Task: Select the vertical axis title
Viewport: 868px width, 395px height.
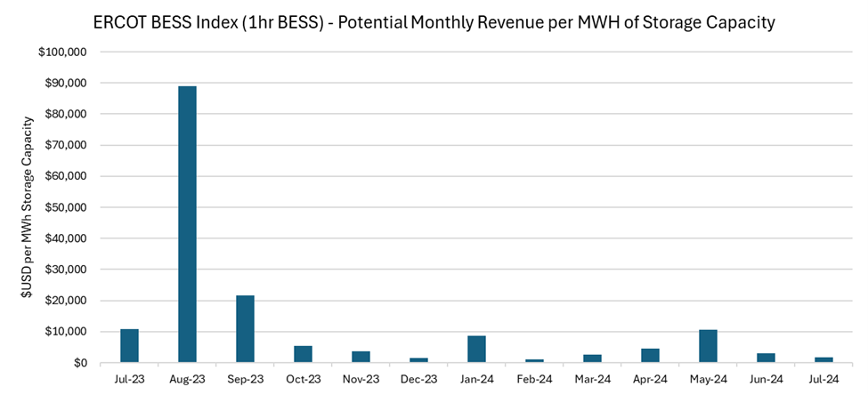Action: click(x=30, y=206)
